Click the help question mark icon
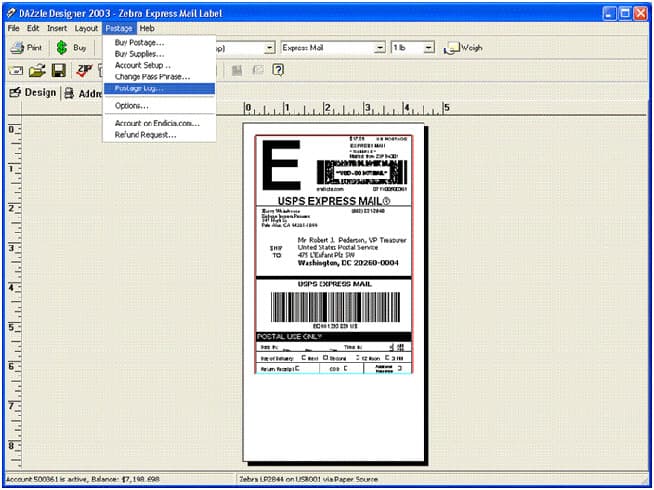 click(x=278, y=70)
